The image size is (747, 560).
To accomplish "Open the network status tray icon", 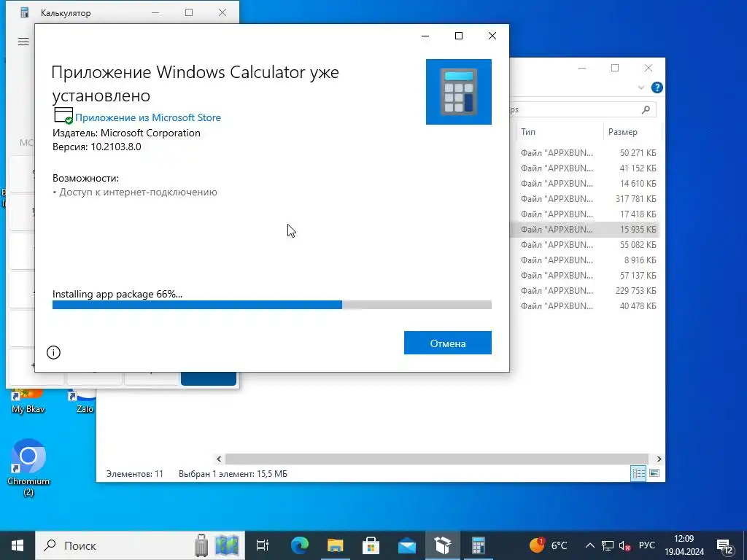I will (x=608, y=545).
